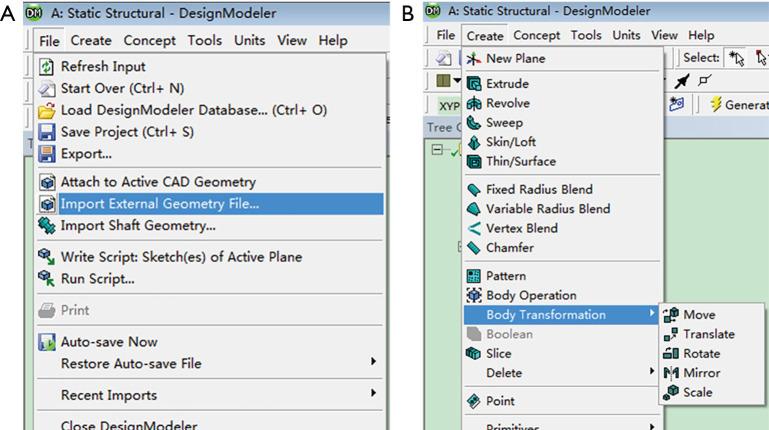
Task: Click Skin/Loft feature icon
Action: (474, 142)
